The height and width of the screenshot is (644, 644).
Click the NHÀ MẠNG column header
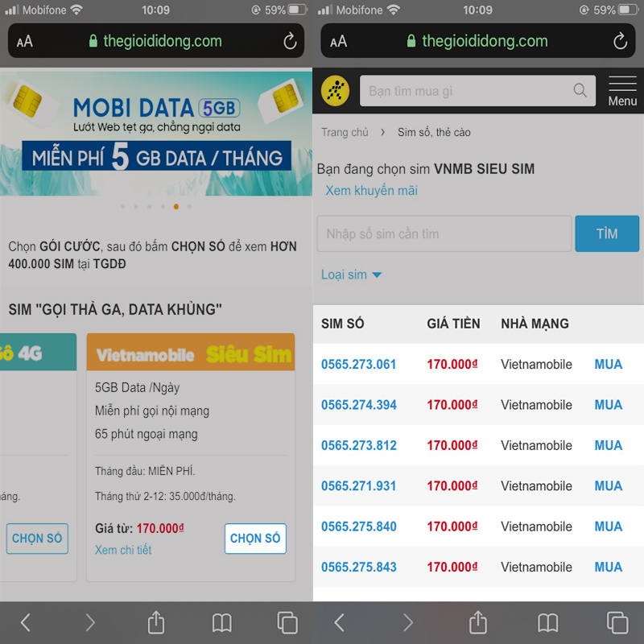tap(535, 324)
